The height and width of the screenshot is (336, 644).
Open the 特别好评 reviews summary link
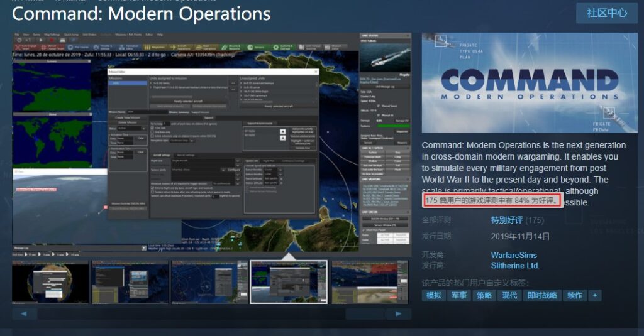(507, 220)
